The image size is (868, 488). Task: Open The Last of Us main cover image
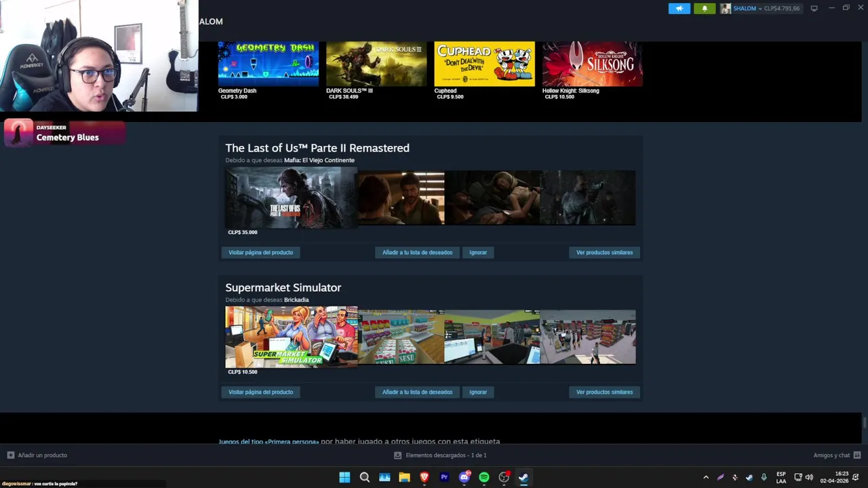(x=291, y=198)
